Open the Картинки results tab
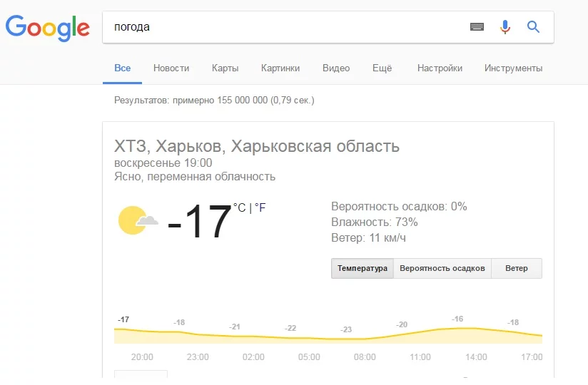Screen dimensions: 588x385 pos(280,68)
